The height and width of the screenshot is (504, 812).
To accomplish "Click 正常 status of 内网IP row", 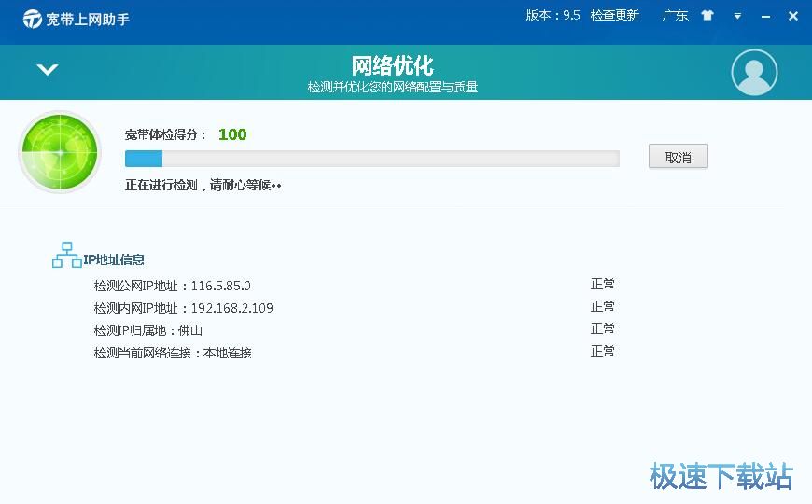I will 602,306.
